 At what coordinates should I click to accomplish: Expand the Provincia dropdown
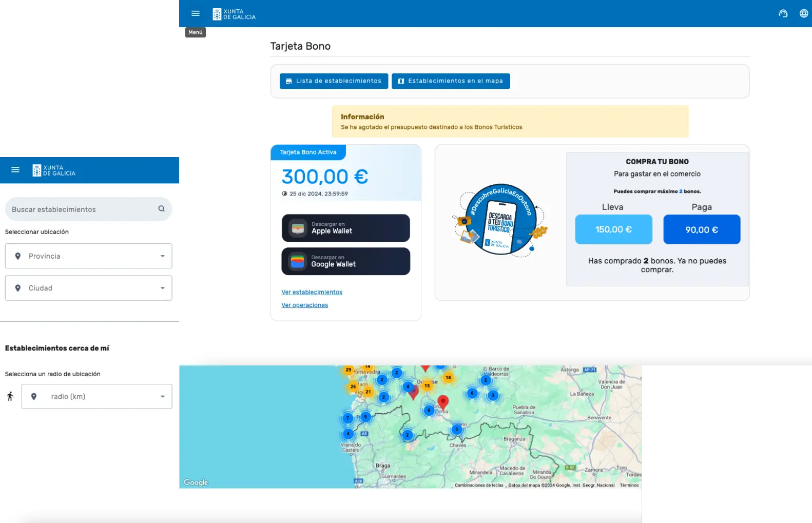click(x=162, y=256)
